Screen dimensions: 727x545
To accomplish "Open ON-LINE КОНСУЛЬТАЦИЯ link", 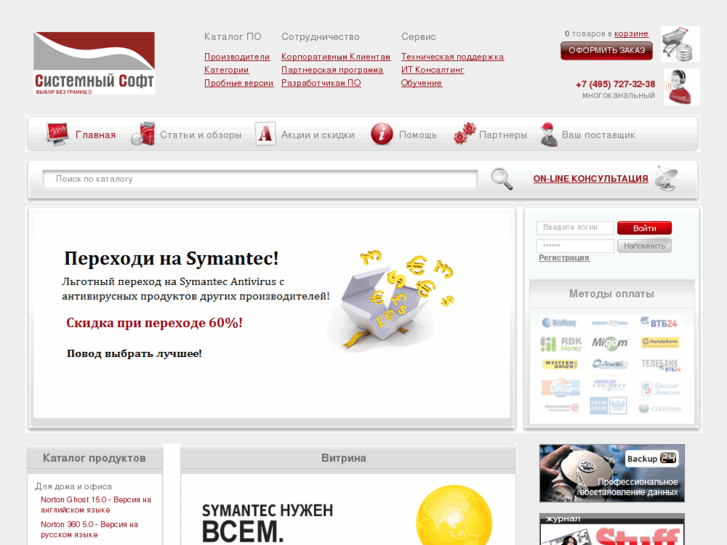I will click(x=590, y=179).
